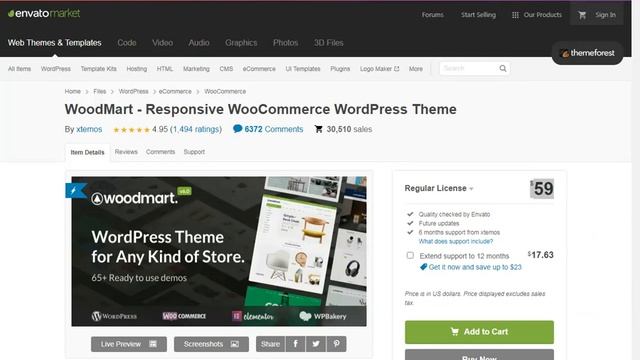Open the Forums link
The height and width of the screenshot is (360, 640).
[433, 15]
